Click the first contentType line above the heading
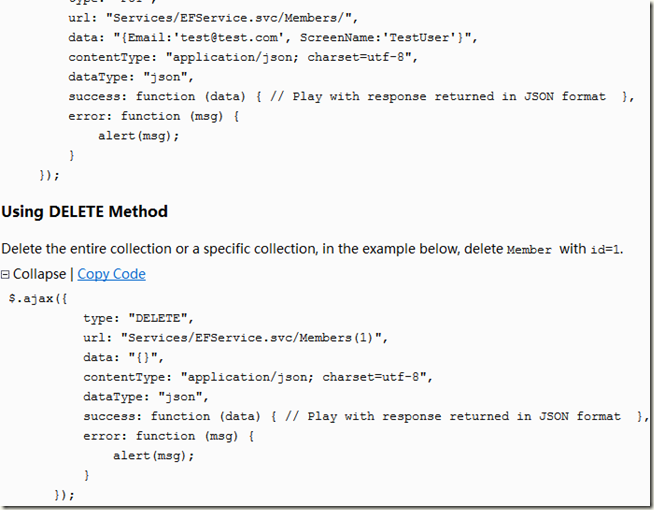The height and width of the screenshot is (510, 654). 240,57
